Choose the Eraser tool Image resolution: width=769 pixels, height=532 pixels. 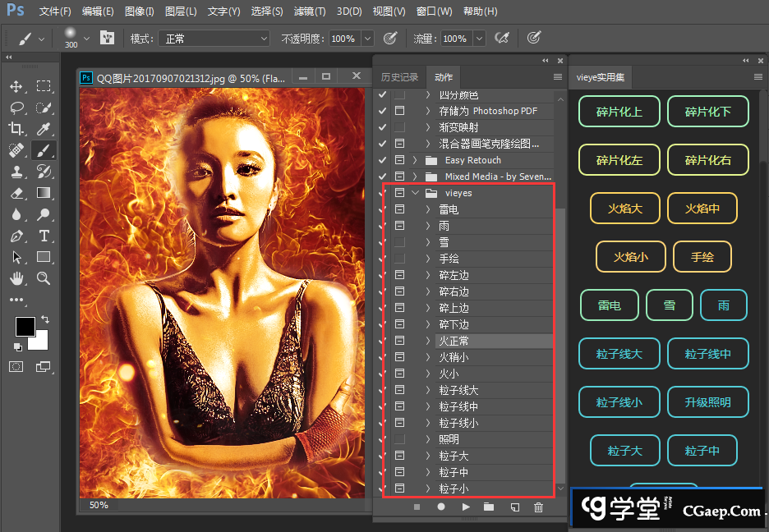tap(16, 193)
